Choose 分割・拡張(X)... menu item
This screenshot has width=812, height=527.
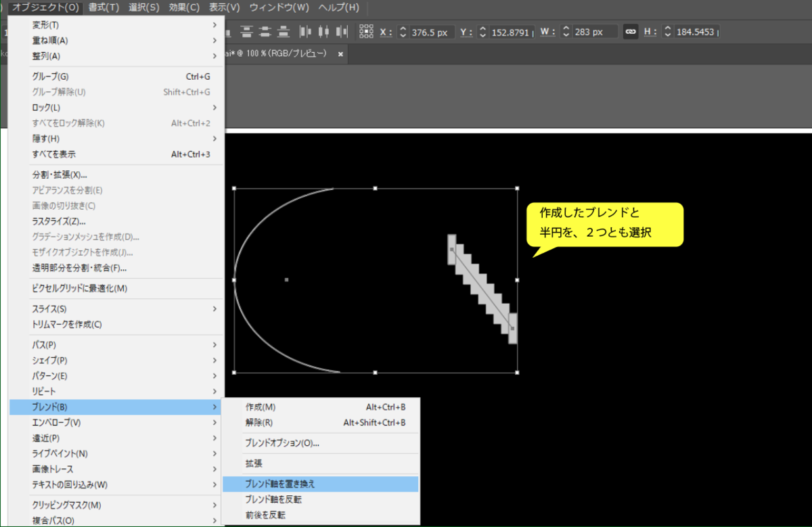tap(116, 175)
